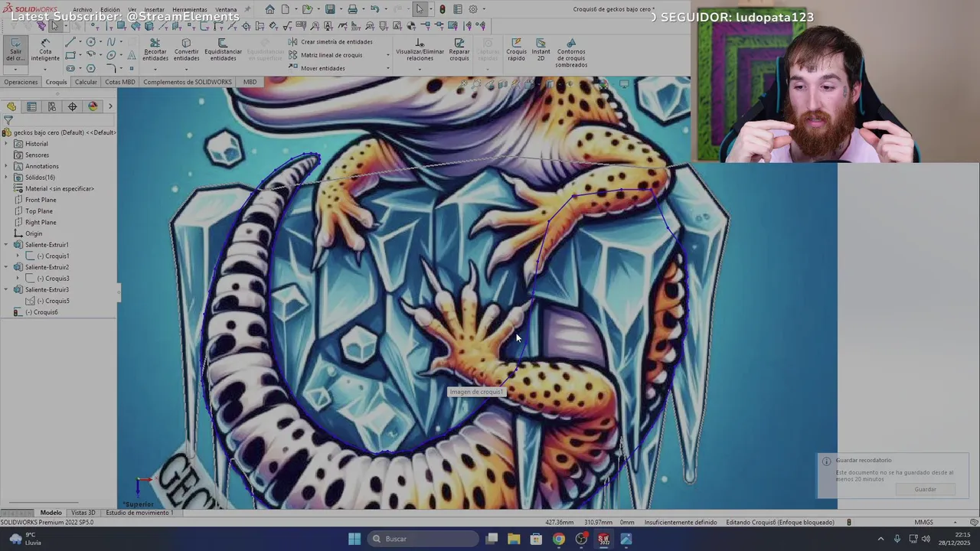Open the PropertyManager panel tab
This screenshot has width=980, height=551.
31,106
